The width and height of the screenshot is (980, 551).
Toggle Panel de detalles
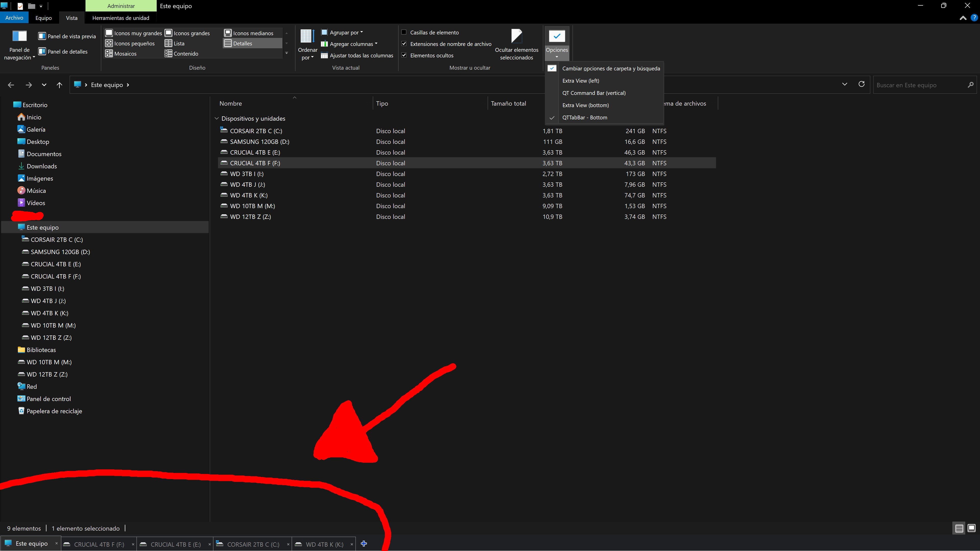pos(63,51)
